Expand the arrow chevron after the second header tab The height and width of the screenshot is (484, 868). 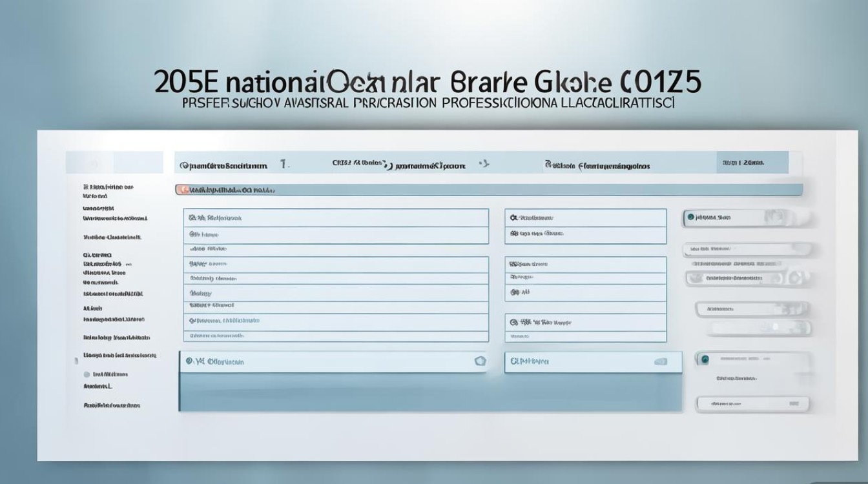click(x=482, y=164)
